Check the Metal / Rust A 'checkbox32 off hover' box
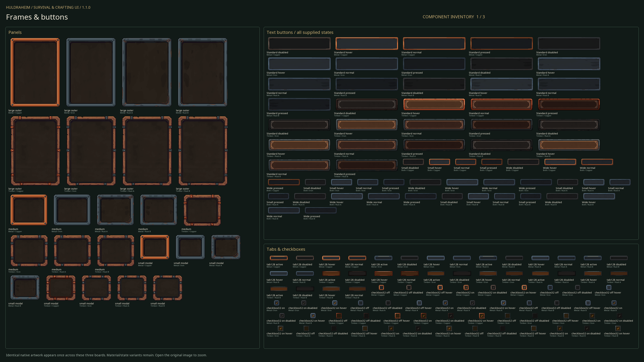644x362 pixels. click(419, 303)
